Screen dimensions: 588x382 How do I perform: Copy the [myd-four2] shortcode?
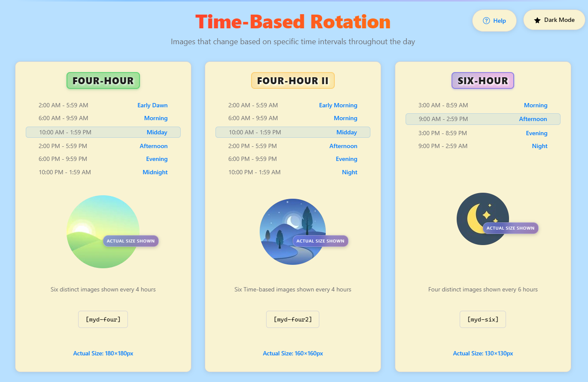(x=293, y=319)
